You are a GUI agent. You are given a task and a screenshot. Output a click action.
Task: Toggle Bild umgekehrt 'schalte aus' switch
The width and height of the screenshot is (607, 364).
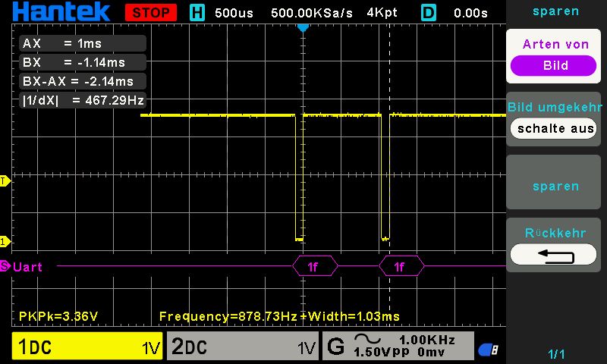553,129
